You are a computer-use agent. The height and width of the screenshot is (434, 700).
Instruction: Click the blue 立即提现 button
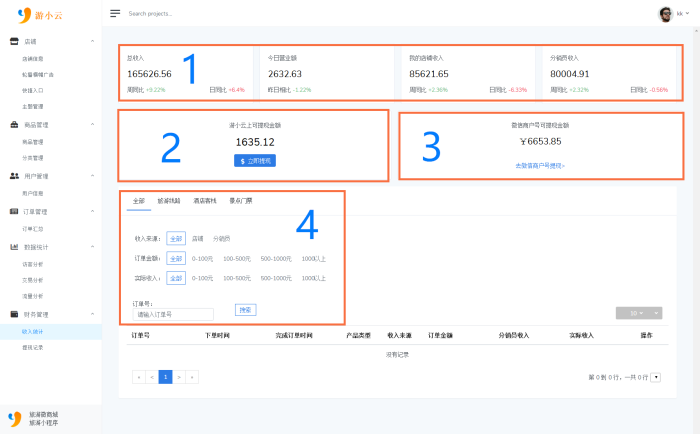pyautogui.click(x=255, y=161)
